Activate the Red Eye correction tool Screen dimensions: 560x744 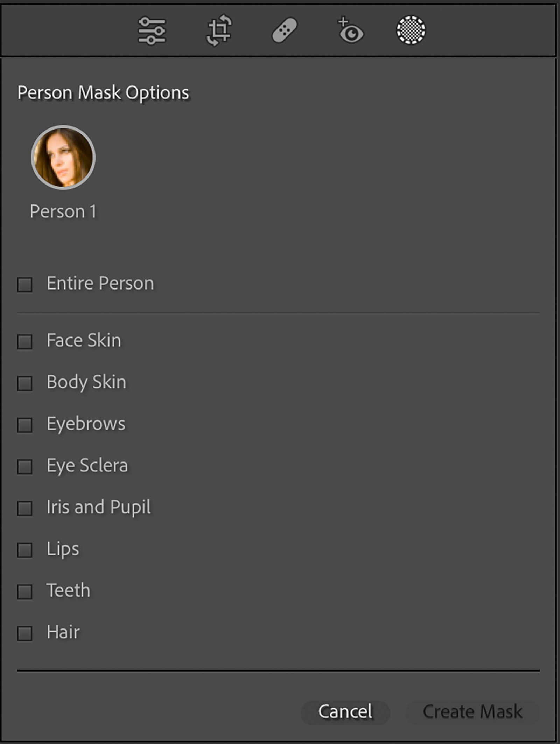(x=350, y=31)
